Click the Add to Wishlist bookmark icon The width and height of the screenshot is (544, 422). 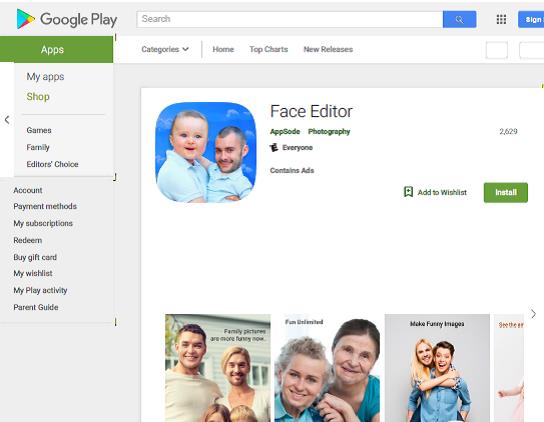[x=408, y=192]
